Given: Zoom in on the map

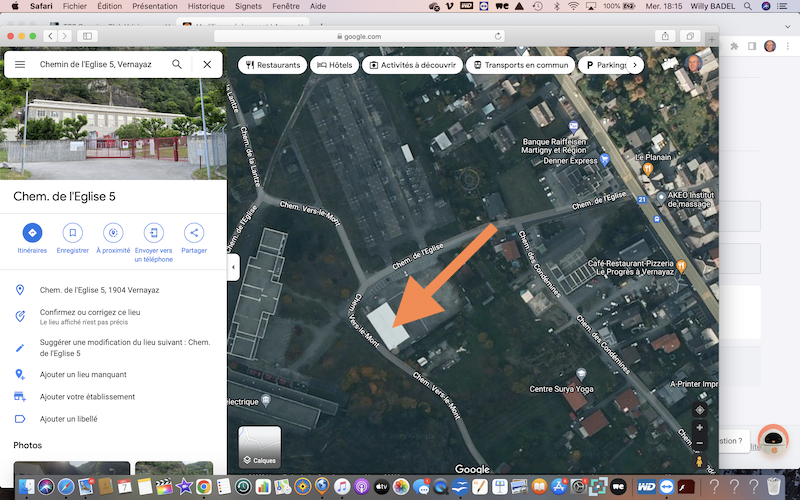Looking at the screenshot, I should click(699, 427).
